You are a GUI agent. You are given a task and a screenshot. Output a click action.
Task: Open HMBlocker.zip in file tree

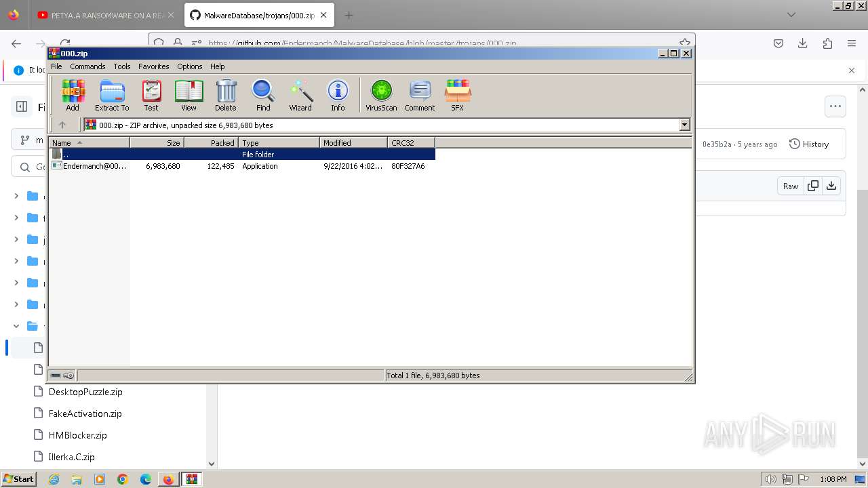click(78, 435)
